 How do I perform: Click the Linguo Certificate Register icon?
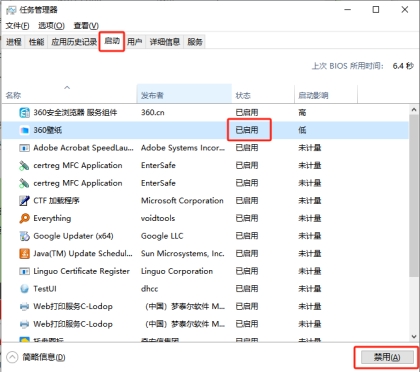24,271
